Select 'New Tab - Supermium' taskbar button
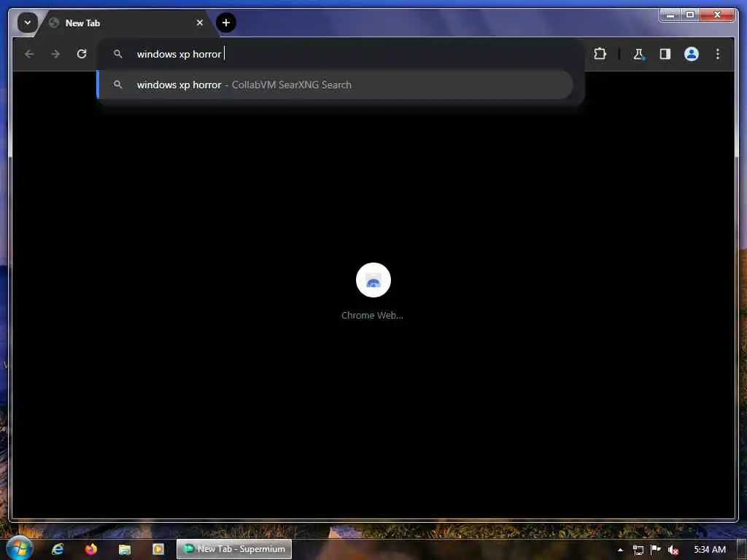The image size is (747, 560). coord(234,549)
